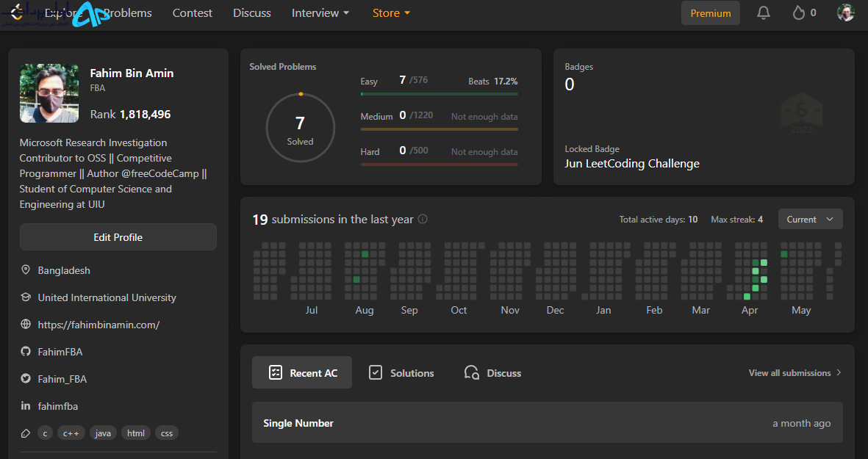Image resolution: width=868 pixels, height=459 pixels.
Task: Open the Single Number submission row
Action: [x=548, y=422]
